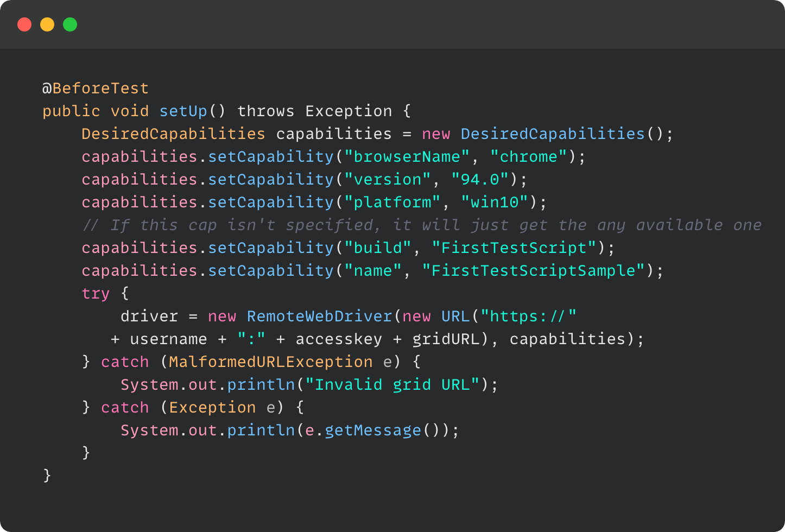
Task: Click the "browserName" string in the code
Action: (407, 156)
